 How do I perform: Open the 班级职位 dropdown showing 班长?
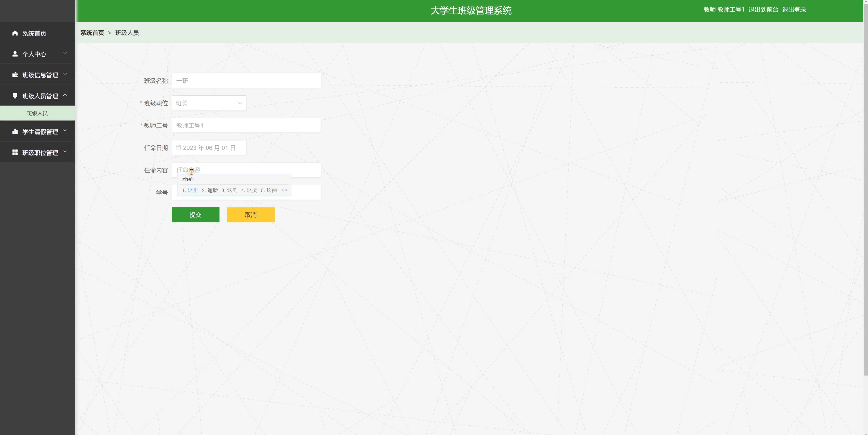click(x=209, y=103)
